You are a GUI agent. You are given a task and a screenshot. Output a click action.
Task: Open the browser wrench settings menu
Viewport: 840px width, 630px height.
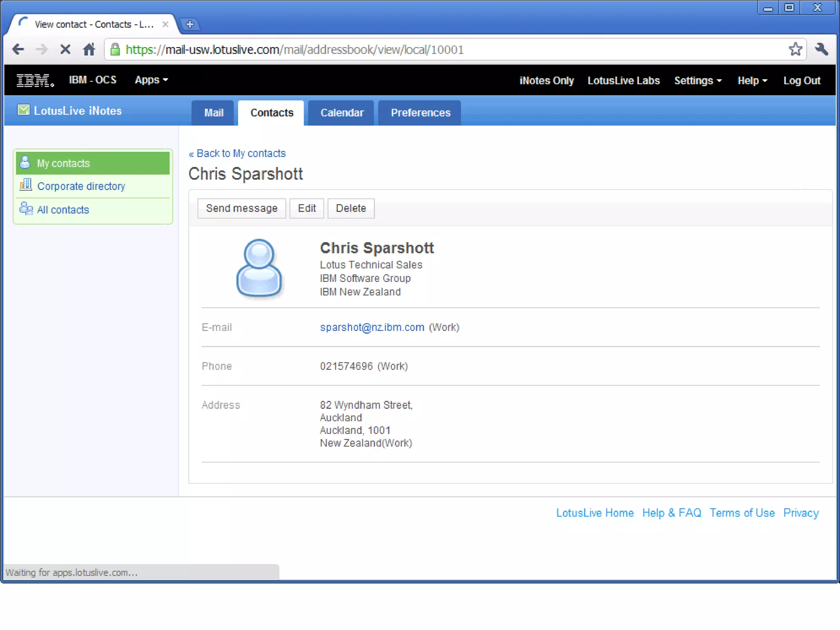tap(822, 49)
